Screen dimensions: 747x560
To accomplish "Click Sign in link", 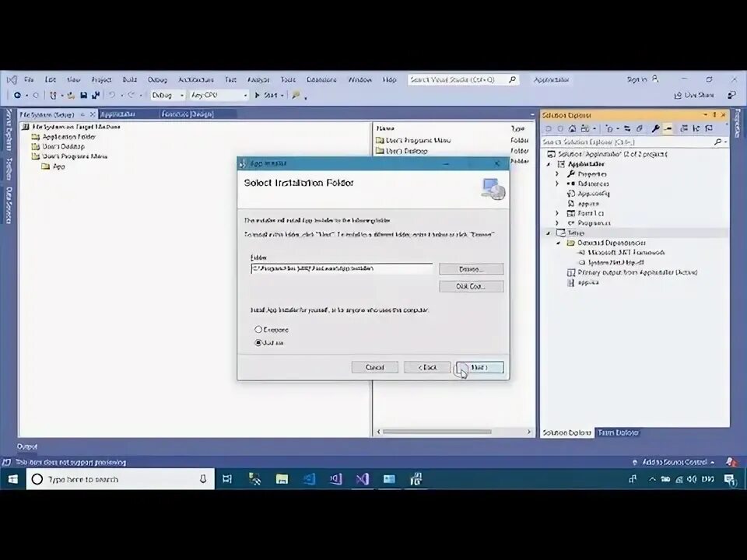I will tap(637, 79).
